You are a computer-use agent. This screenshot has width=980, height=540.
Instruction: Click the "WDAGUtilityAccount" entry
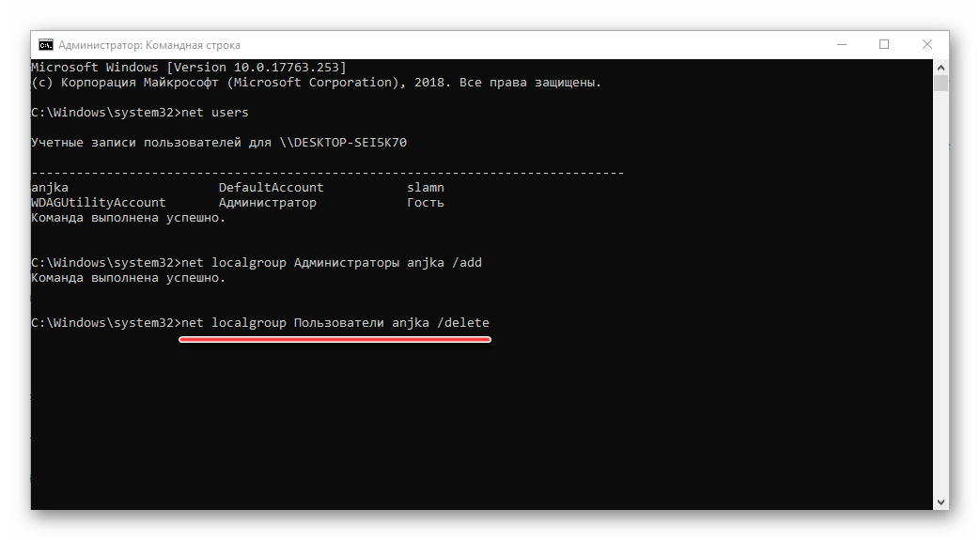coord(98,203)
